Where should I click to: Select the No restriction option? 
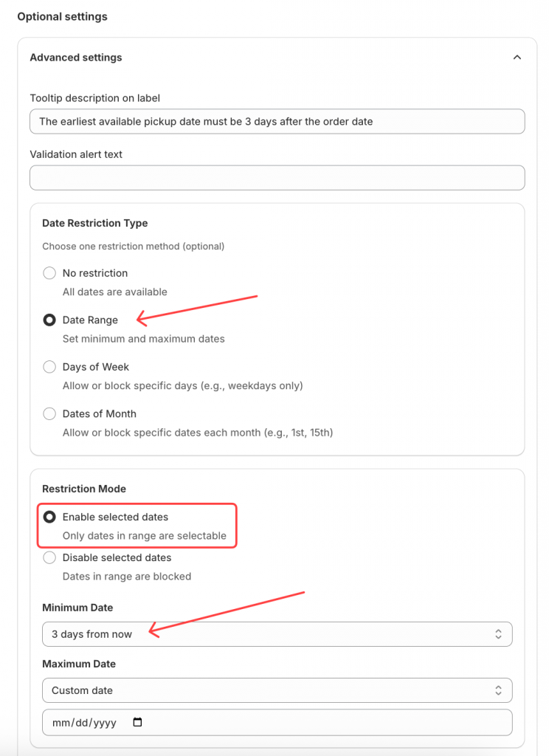49,272
